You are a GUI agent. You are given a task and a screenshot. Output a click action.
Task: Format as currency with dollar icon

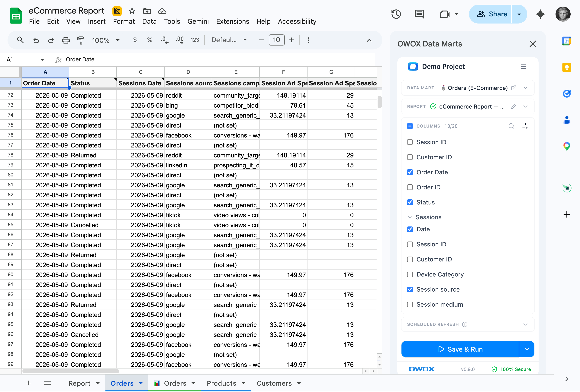pyautogui.click(x=135, y=40)
